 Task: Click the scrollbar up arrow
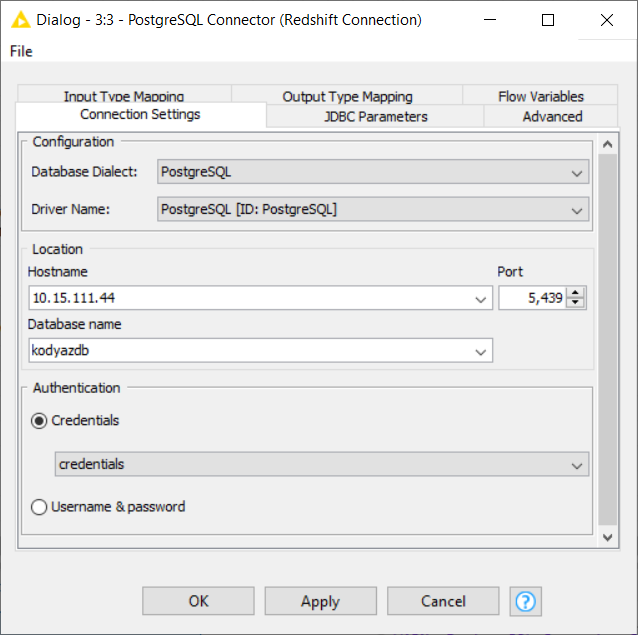607,144
